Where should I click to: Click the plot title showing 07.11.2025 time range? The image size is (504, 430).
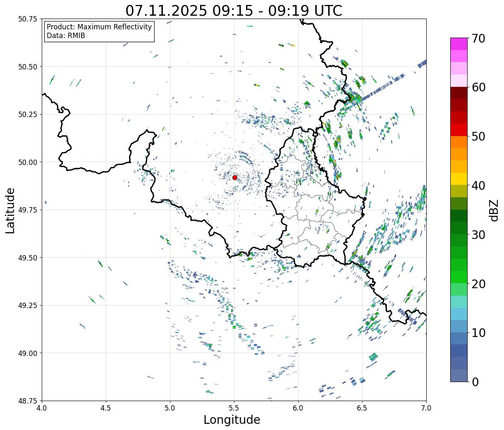point(234,10)
